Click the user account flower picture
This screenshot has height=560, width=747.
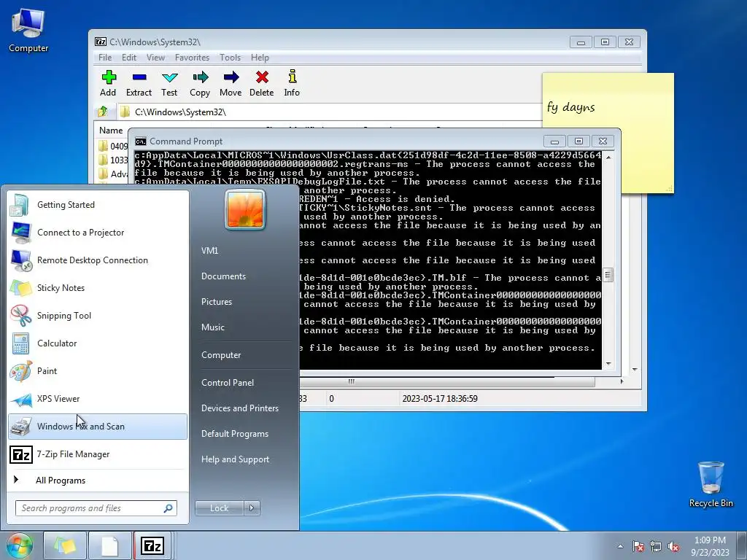tap(245, 209)
